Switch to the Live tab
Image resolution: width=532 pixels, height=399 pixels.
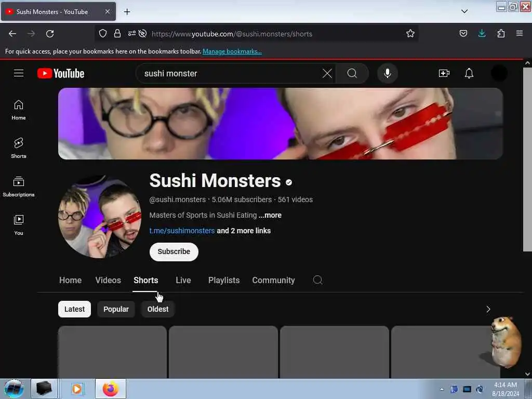pyautogui.click(x=183, y=280)
